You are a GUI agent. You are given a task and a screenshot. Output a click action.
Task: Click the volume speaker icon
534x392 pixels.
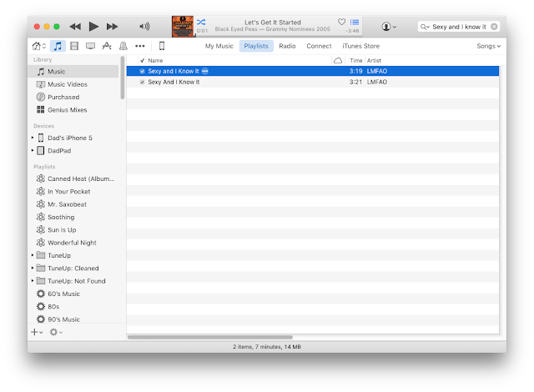click(144, 26)
